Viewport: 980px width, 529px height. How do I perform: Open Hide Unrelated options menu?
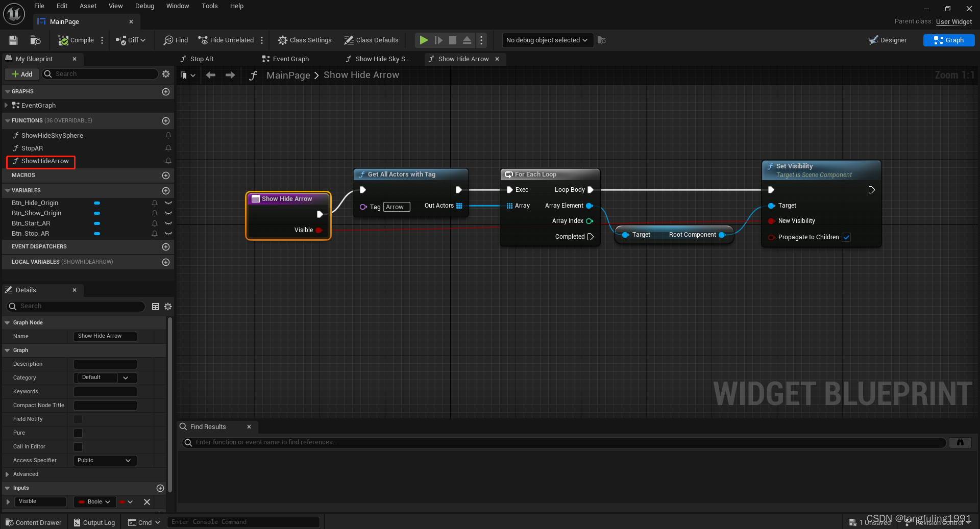pyautogui.click(x=262, y=40)
